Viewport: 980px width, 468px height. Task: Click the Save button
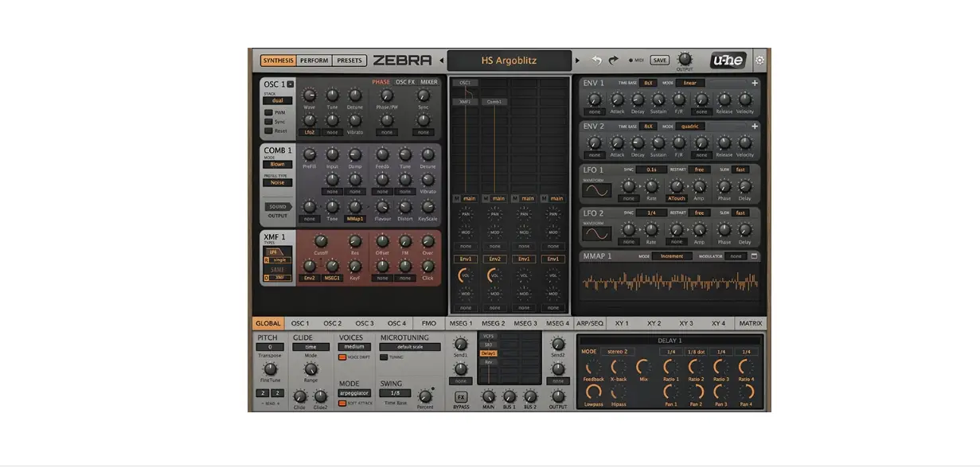tap(659, 60)
